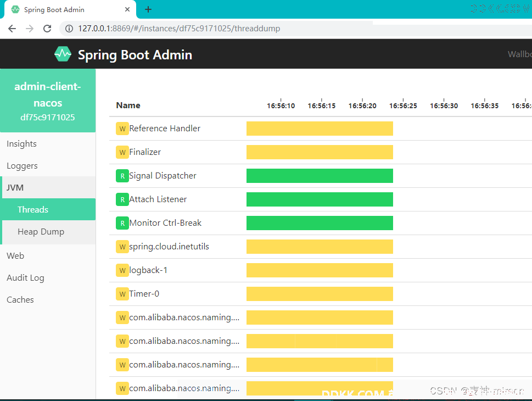Viewport: 532px width, 401px height.
Task: Click the yellow timeline bar of spring.cloud.inetutils
Action: (320, 247)
